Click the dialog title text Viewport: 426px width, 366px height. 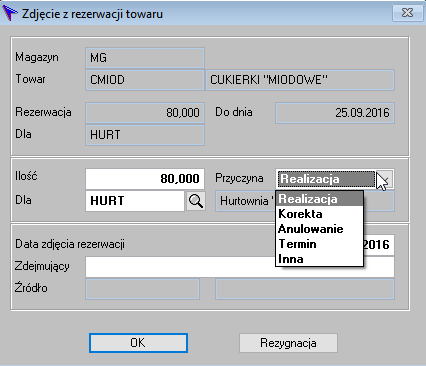click(x=92, y=14)
